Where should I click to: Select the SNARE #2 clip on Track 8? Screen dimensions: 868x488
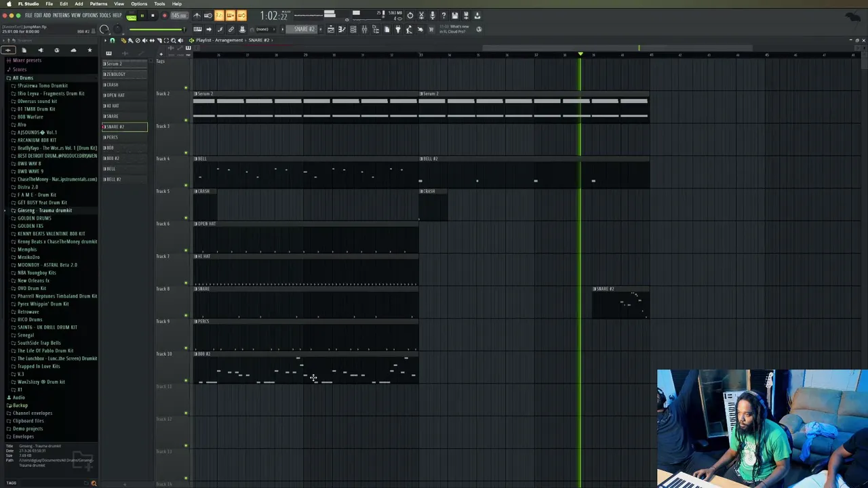tap(620, 302)
